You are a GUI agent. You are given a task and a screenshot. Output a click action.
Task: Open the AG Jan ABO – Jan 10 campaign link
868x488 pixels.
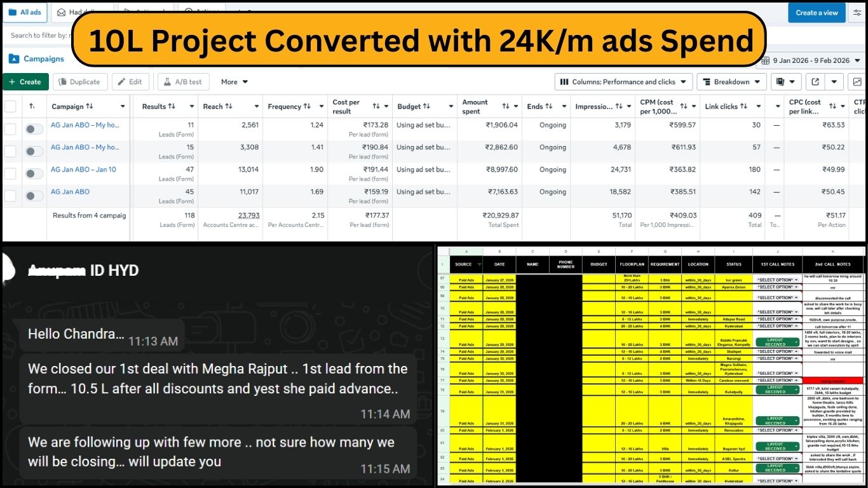(83, 169)
